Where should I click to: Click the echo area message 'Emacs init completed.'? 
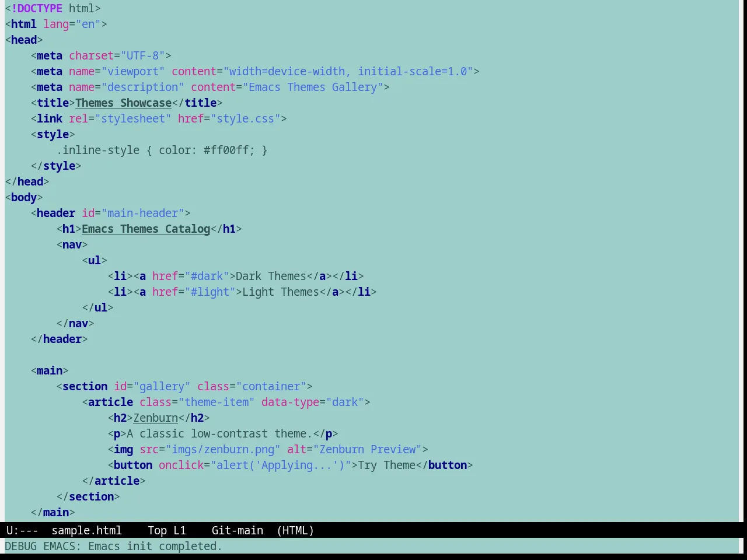[155, 546]
